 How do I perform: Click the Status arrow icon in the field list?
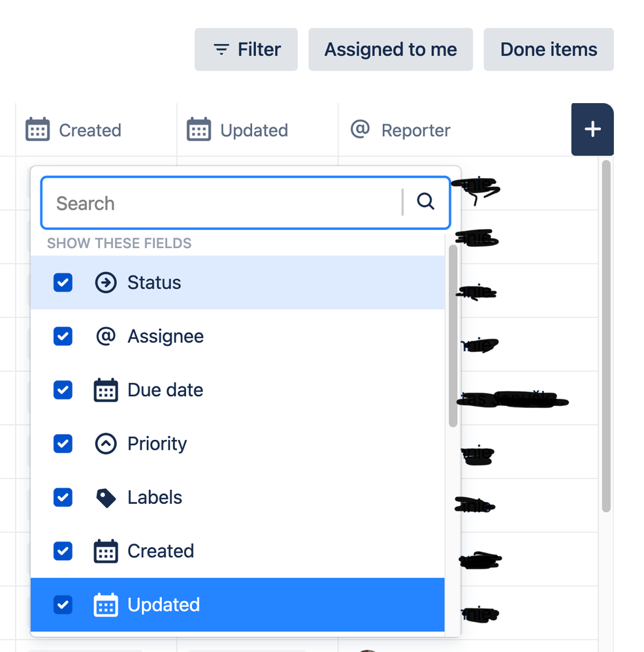click(x=105, y=282)
